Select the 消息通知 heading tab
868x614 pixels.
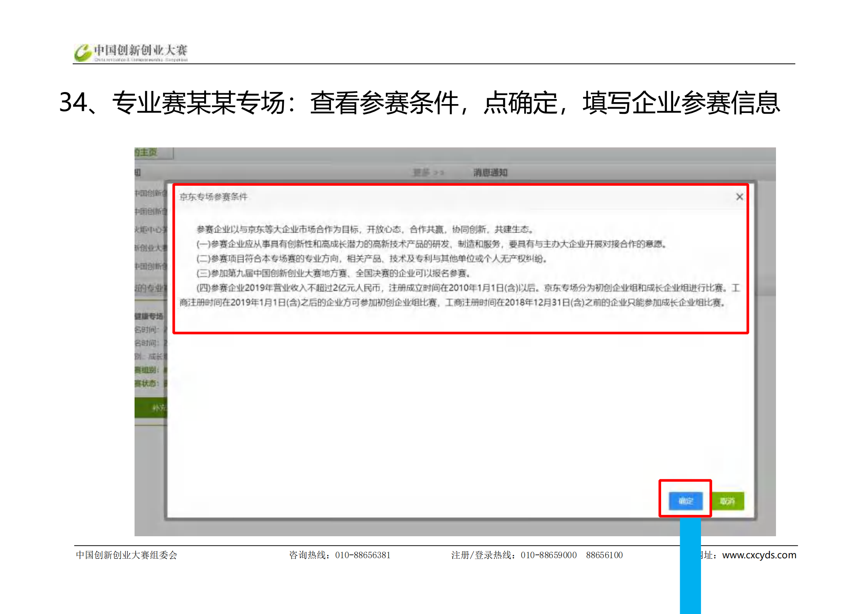490,173
